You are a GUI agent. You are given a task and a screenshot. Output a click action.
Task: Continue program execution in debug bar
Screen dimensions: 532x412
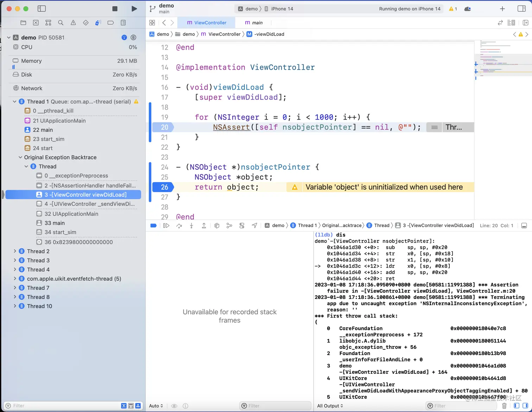(x=166, y=226)
